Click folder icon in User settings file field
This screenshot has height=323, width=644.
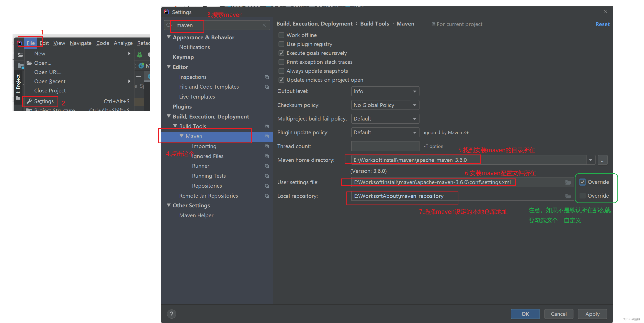coord(568,182)
